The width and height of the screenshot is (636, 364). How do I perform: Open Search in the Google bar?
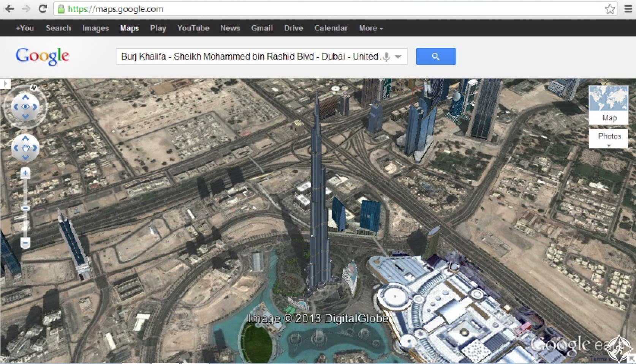(x=58, y=28)
